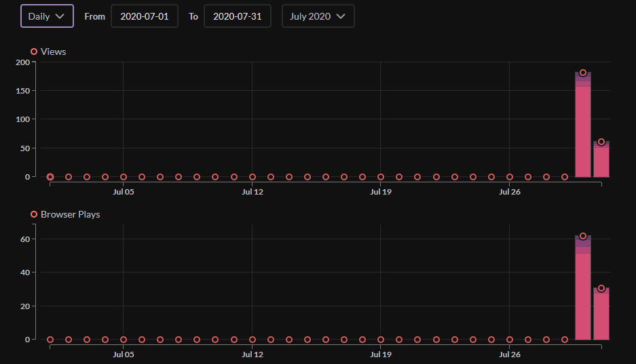The height and width of the screenshot is (364, 636).
Task: Select the shorter Browser Plays bar near 30
Action: pyautogui.click(x=601, y=314)
